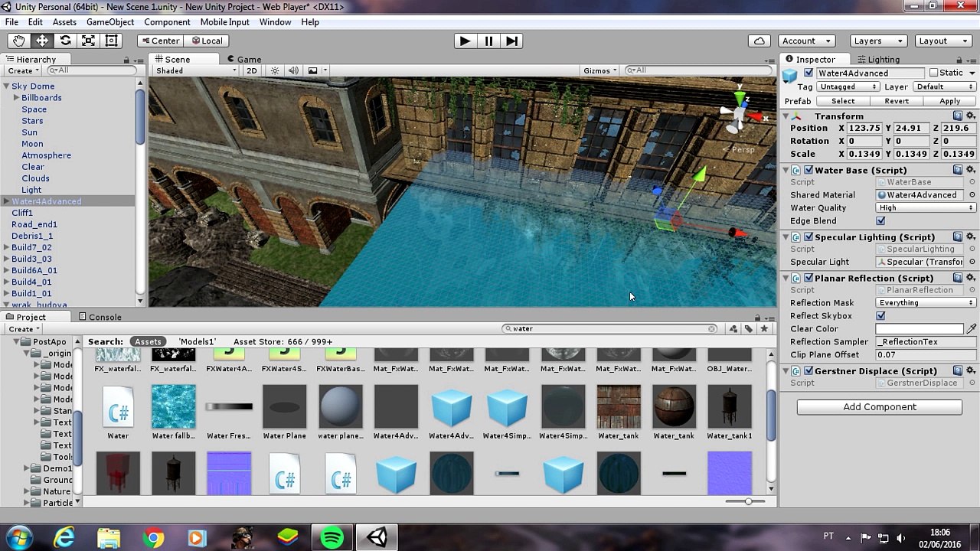Open the Shaded draw mode dropdown

[x=196, y=70]
